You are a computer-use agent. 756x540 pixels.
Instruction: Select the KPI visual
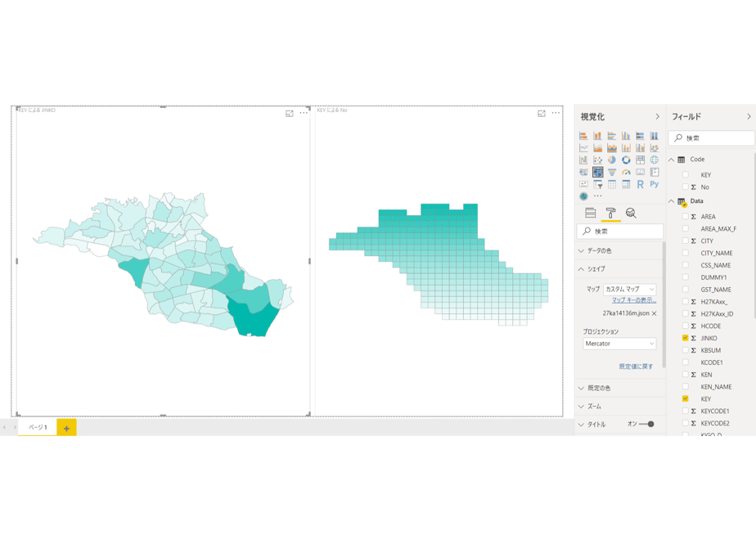pyautogui.click(x=583, y=184)
